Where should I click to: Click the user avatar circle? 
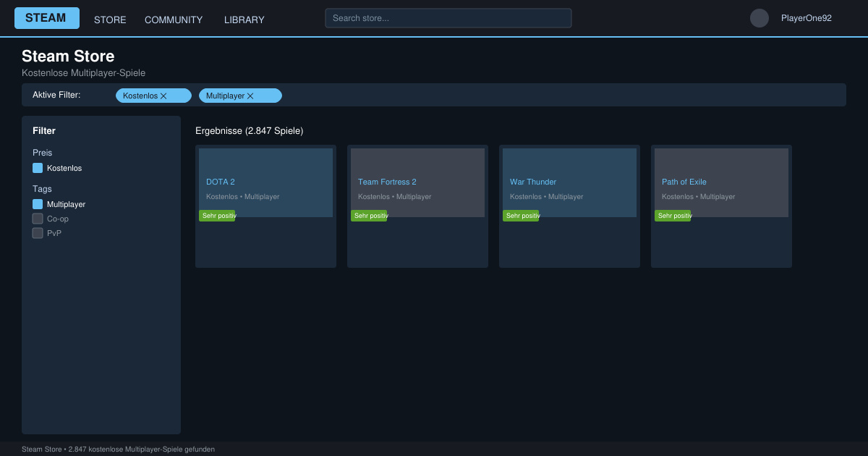tap(759, 18)
